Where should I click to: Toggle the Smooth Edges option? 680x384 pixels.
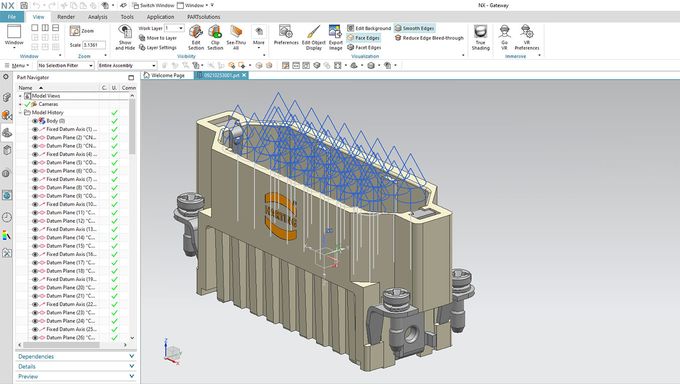pyautogui.click(x=414, y=28)
